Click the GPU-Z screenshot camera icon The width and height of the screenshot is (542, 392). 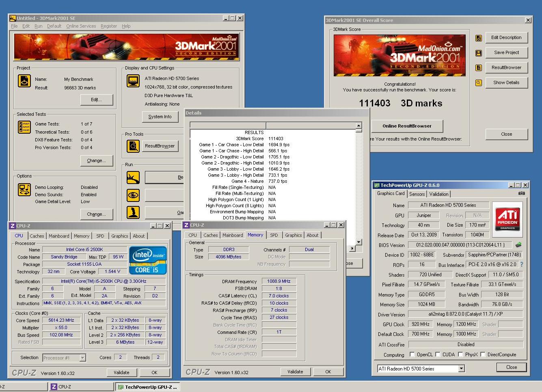[x=522, y=193]
